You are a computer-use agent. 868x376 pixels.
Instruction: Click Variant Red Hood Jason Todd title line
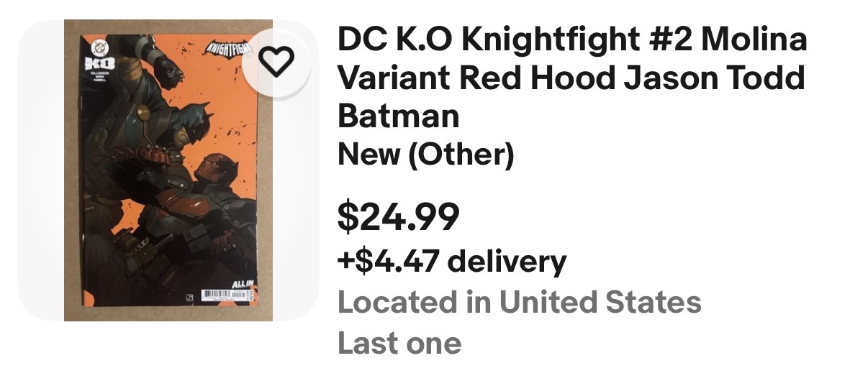571,78
